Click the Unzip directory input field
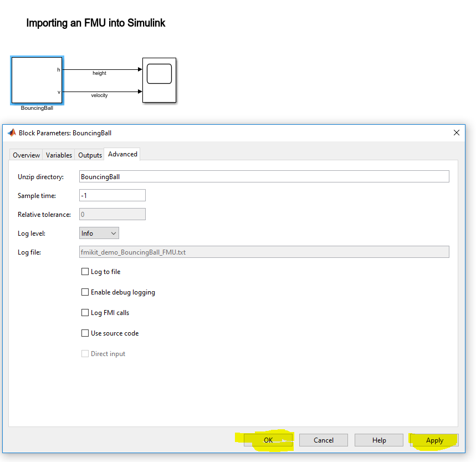The width and height of the screenshot is (476, 462). pos(222,176)
